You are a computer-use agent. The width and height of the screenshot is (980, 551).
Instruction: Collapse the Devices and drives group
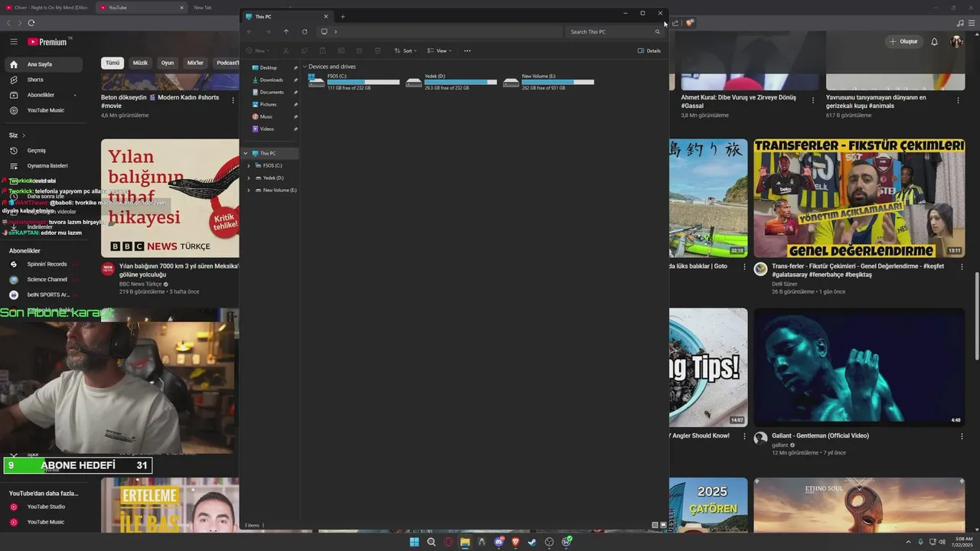point(305,67)
